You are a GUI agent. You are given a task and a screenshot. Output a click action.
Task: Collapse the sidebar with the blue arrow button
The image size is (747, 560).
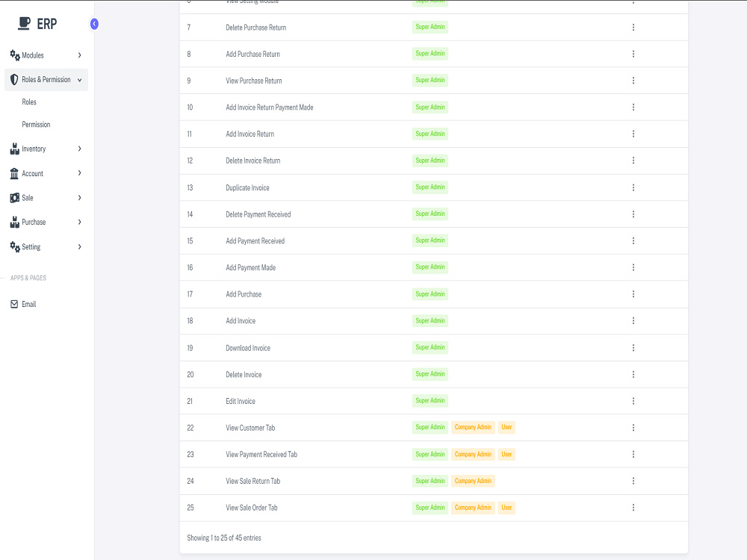pyautogui.click(x=94, y=24)
